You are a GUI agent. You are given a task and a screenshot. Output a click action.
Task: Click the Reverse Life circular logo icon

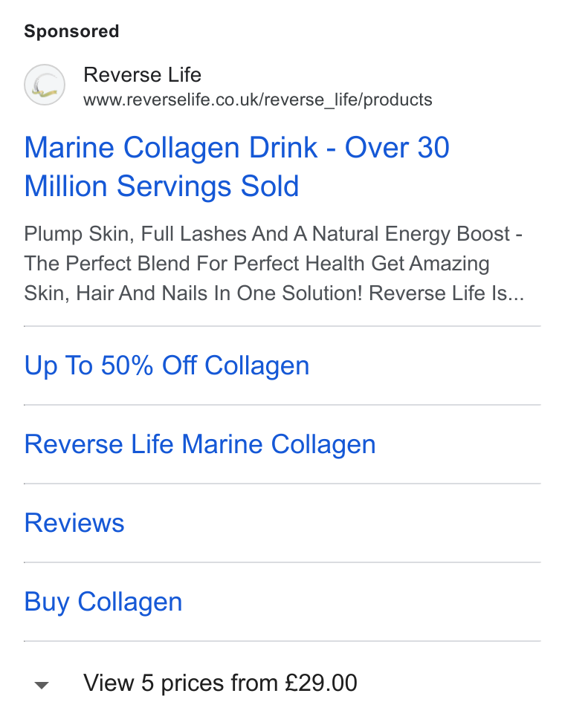click(45, 85)
